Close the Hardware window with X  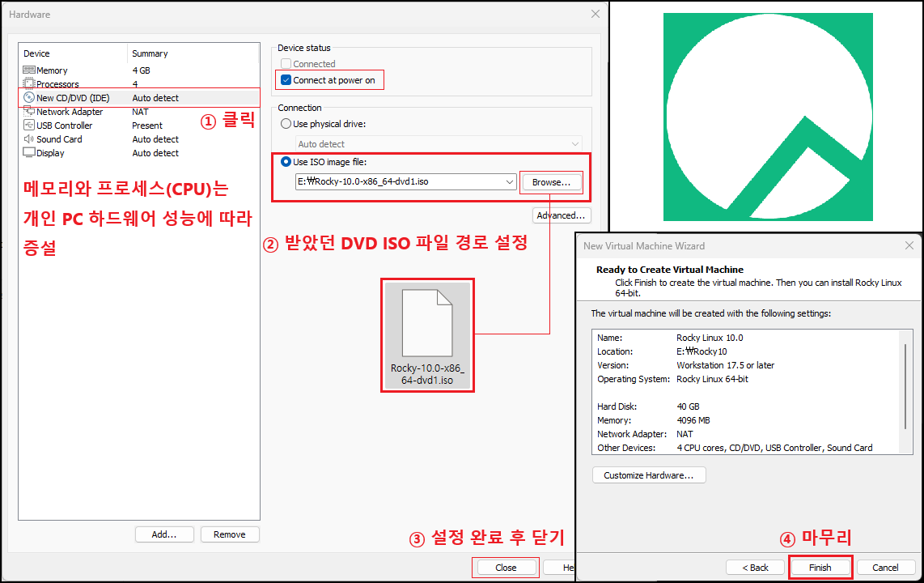(x=596, y=14)
